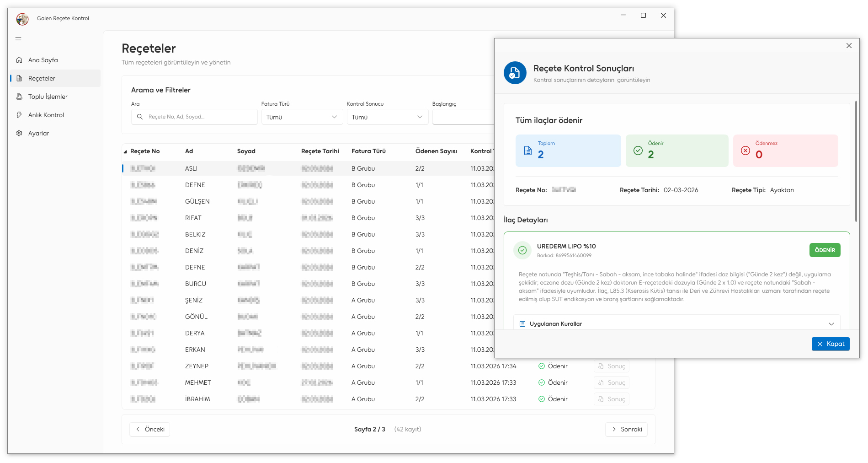868x463 pixels.
Task: Select the BURCU row
Action: click(309, 284)
